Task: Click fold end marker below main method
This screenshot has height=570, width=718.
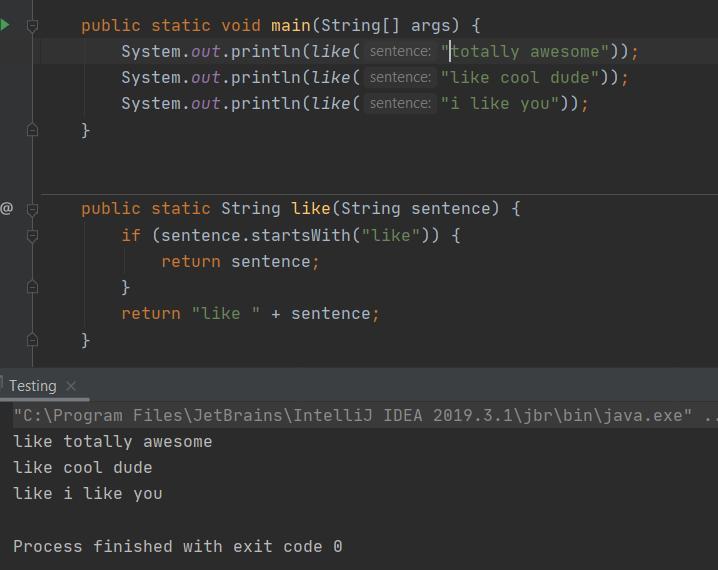Action: [32, 130]
